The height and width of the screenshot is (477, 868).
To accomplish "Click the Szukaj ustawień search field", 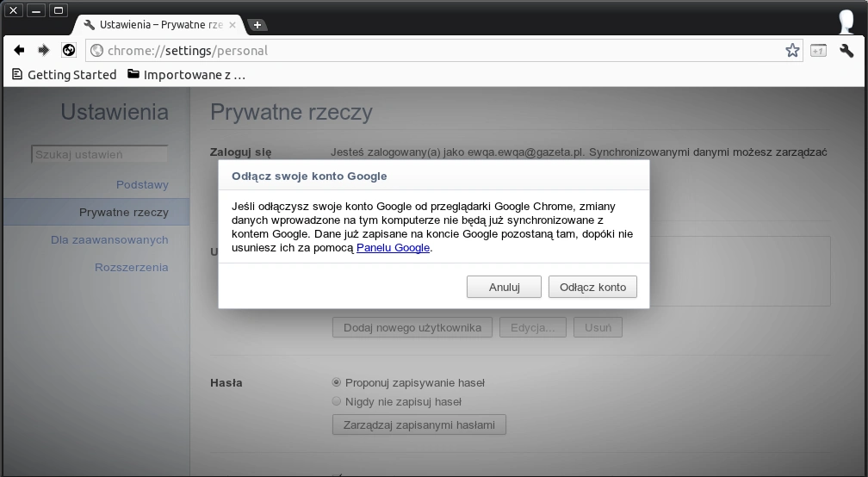I will tap(100, 154).
